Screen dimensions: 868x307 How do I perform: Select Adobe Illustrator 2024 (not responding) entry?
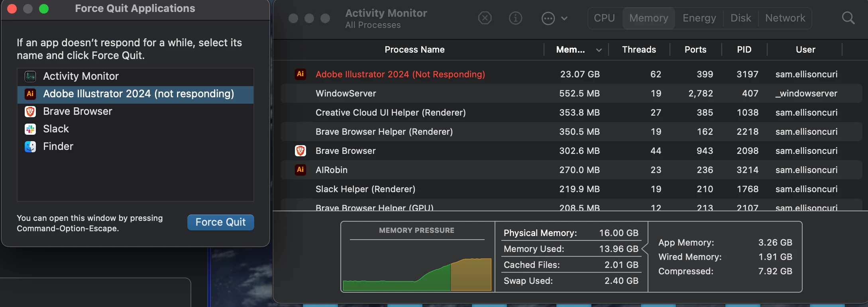[136, 94]
